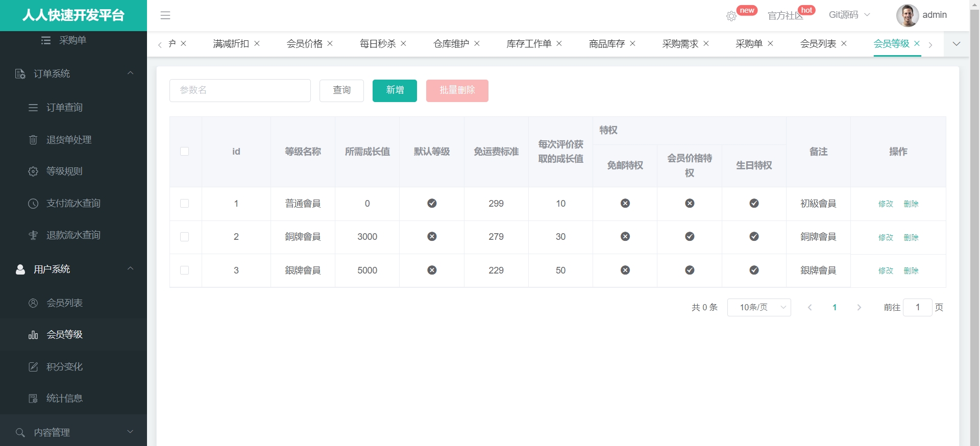Click 修改 for 普通會員 row

pyautogui.click(x=886, y=204)
